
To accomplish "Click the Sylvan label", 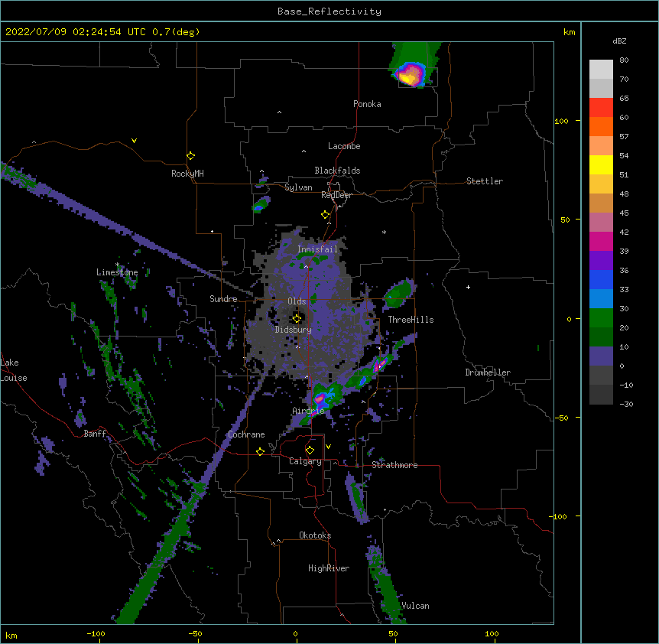I will [x=298, y=187].
